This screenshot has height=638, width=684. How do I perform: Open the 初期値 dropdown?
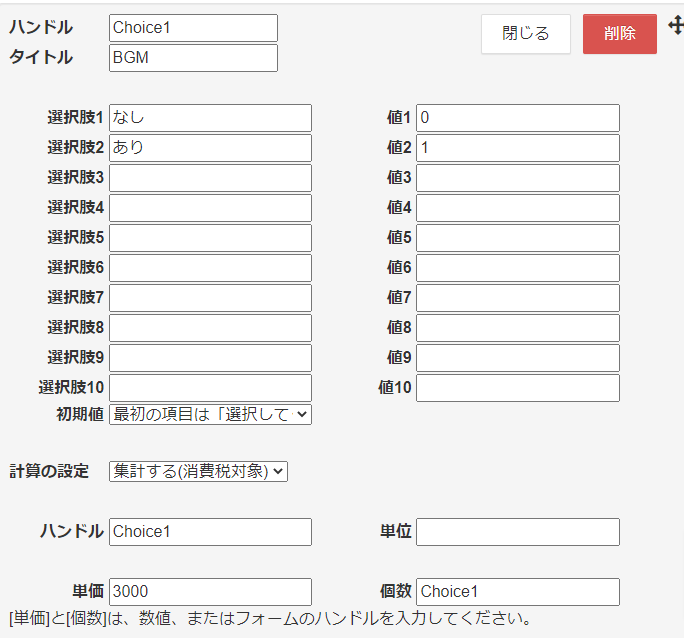(210, 414)
